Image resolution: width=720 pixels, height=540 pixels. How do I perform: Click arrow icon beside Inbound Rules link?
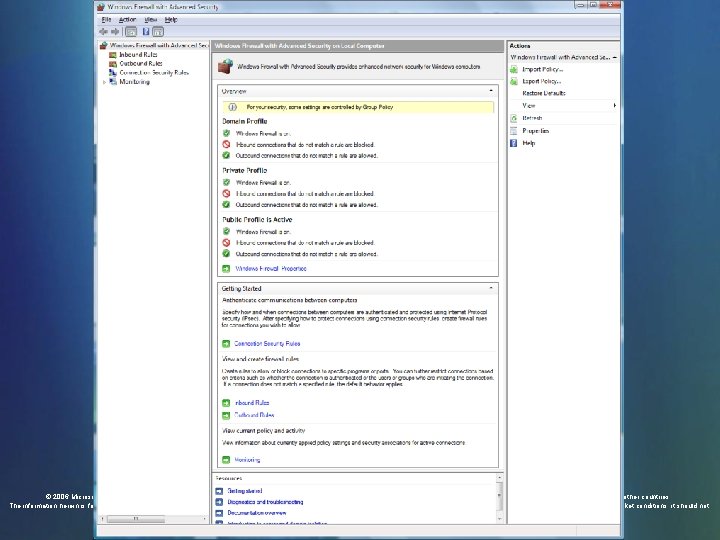[226, 403]
